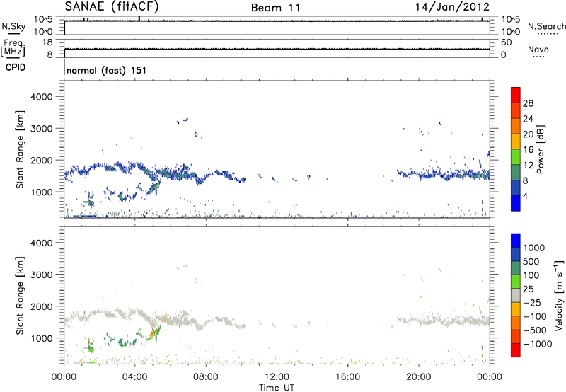This screenshot has width=566, height=392.
Task: Click the grey −25 to 25 Velocity segment
Action: click(x=516, y=295)
